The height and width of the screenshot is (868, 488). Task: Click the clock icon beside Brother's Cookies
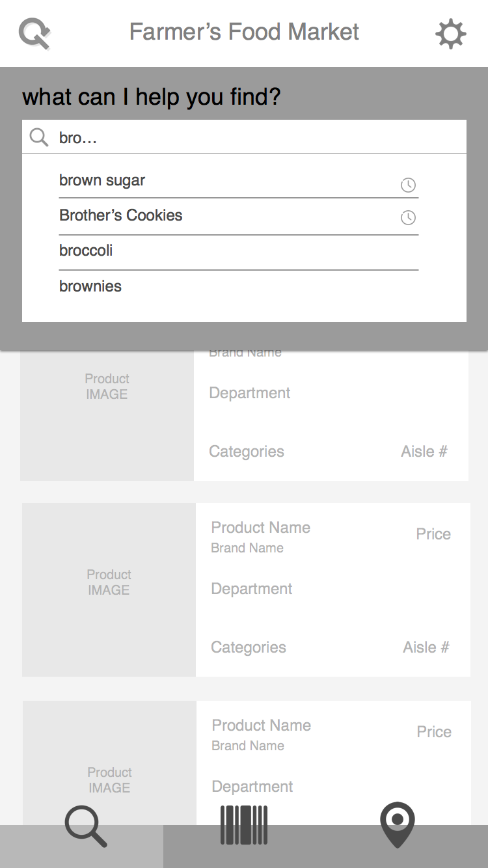[408, 217]
